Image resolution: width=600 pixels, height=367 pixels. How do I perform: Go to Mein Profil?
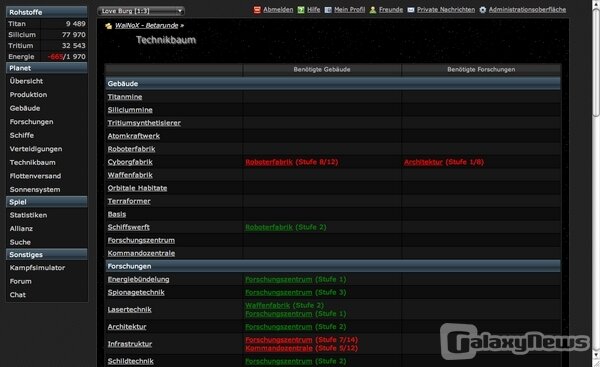[x=349, y=10]
